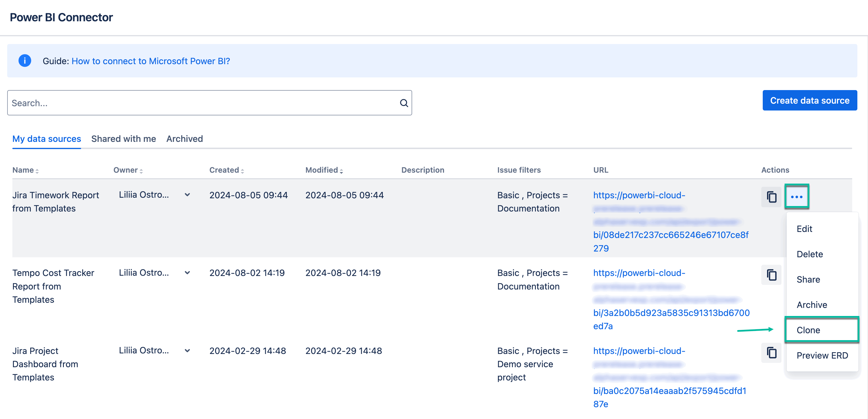Copy the URL of Jira Project Dashboard
868x419 pixels.
coord(771,353)
